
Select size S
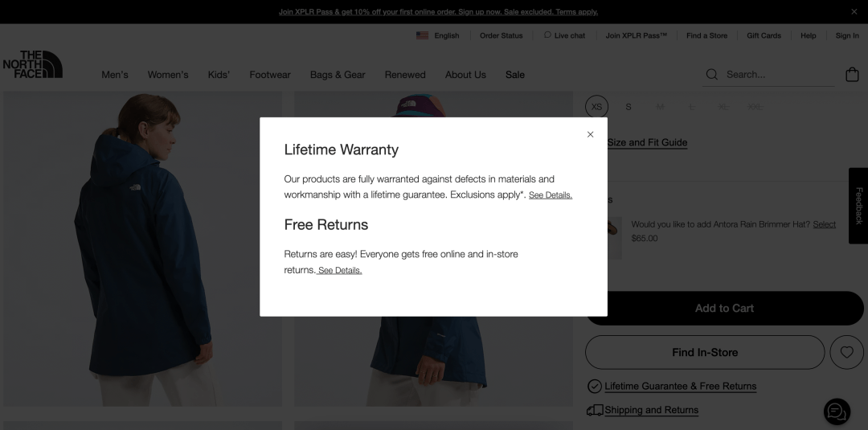pyautogui.click(x=628, y=107)
